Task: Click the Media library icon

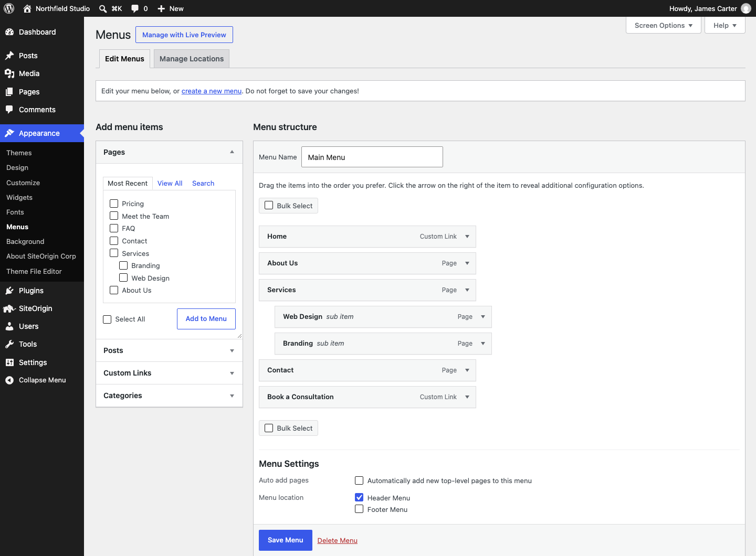Action: coord(9,73)
